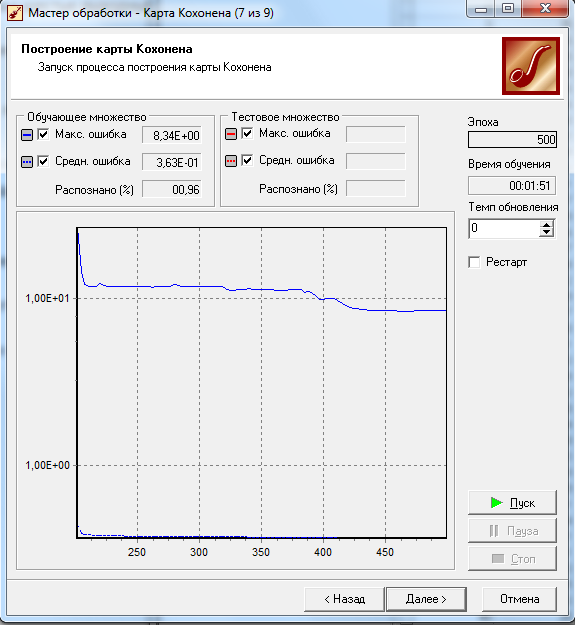This screenshot has width=575, height=625.
Task: Click inside the Темп обновления input field
Action: (x=504, y=229)
